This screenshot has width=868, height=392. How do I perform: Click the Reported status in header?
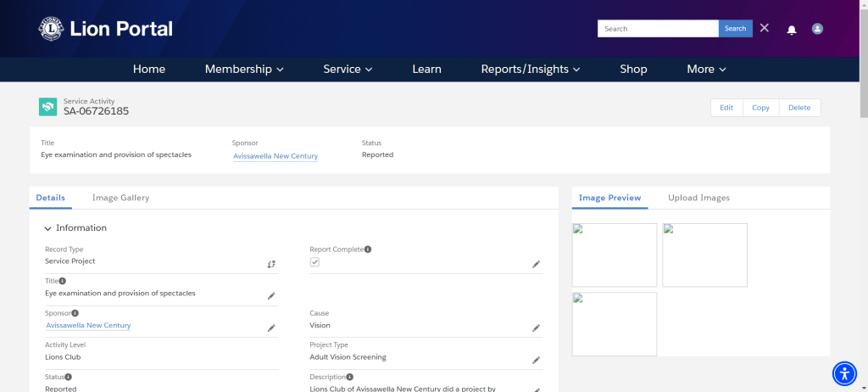point(377,154)
